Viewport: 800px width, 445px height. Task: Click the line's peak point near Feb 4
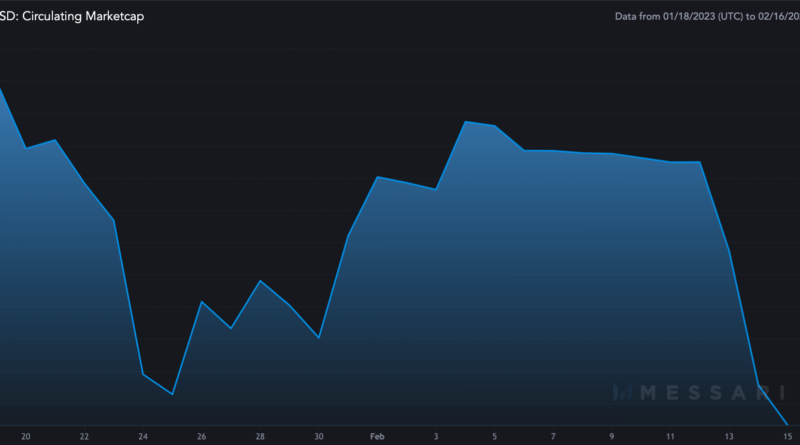(x=466, y=121)
